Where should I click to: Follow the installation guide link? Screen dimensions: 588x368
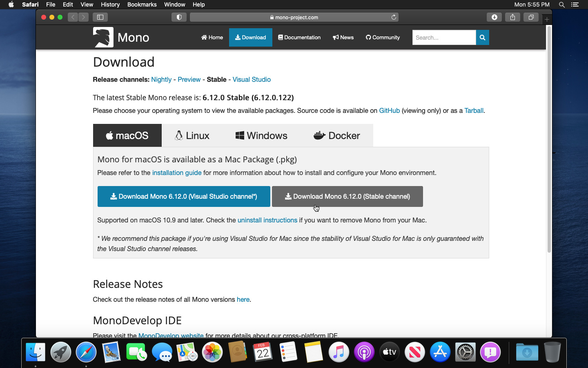(x=176, y=173)
